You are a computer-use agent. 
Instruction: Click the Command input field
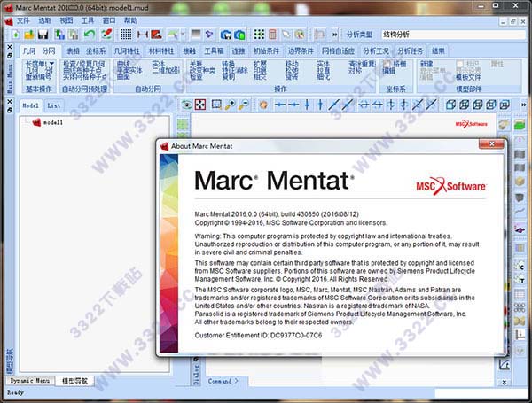tap(372, 382)
